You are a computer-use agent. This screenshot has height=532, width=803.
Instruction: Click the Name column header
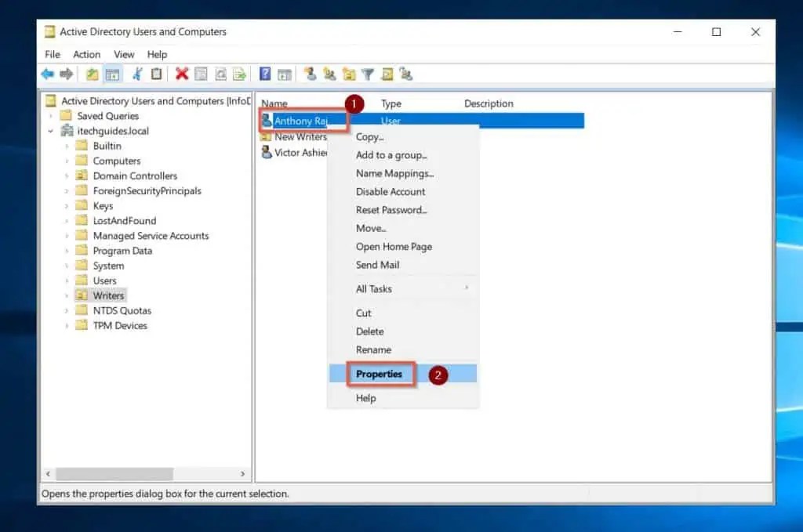pyautogui.click(x=273, y=103)
